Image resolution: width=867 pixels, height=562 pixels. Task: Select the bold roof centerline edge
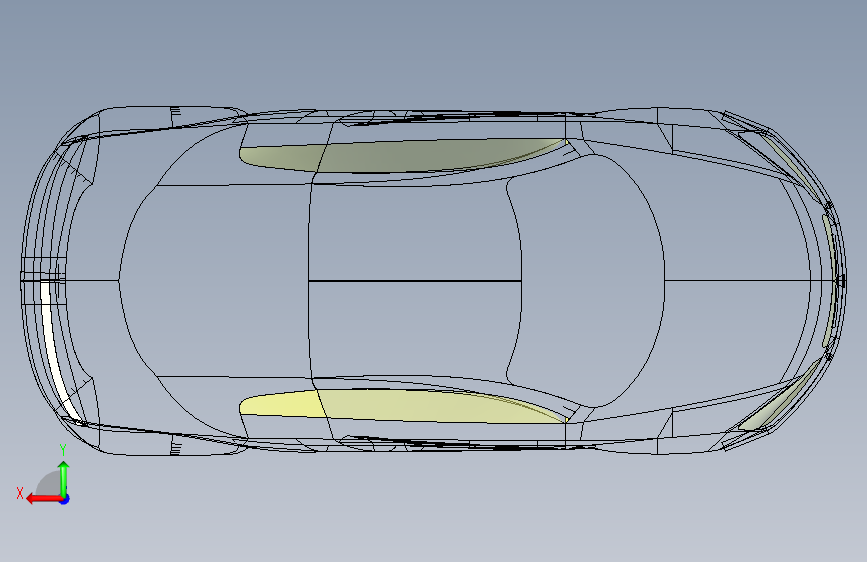(415, 281)
